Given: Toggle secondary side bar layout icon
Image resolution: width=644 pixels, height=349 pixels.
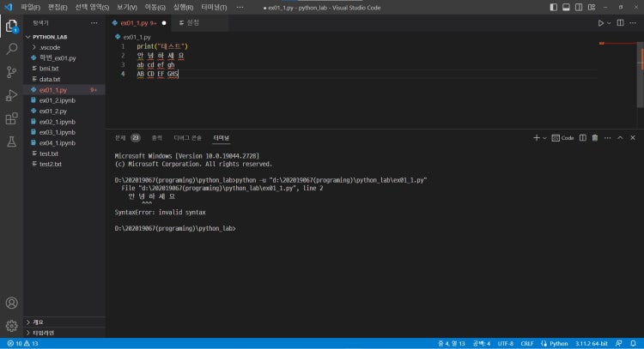Looking at the screenshot, I should tap(579, 8).
